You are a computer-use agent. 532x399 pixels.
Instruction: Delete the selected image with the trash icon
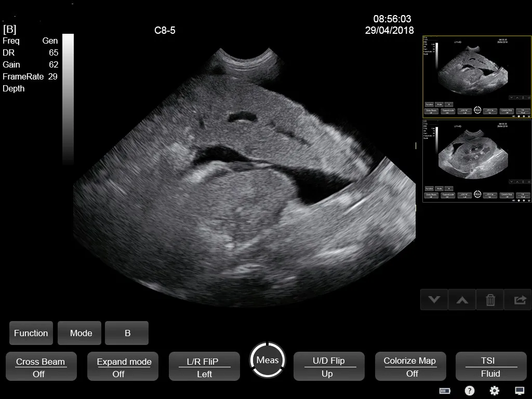pos(489,300)
